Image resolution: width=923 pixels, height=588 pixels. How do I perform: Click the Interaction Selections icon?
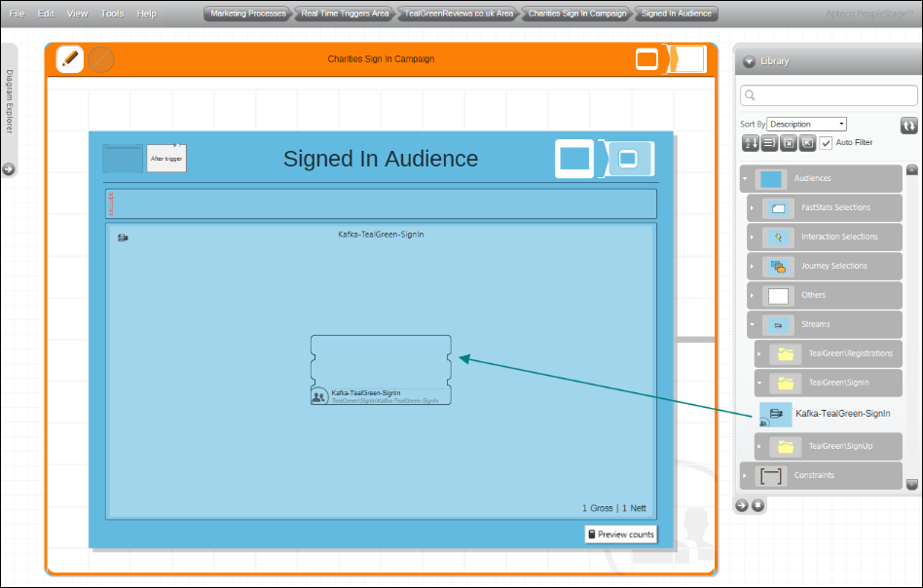[778, 238]
